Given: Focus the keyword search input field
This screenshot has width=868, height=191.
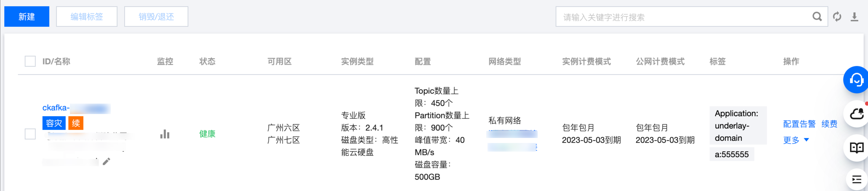Looking at the screenshot, I should (x=684, y=17).
